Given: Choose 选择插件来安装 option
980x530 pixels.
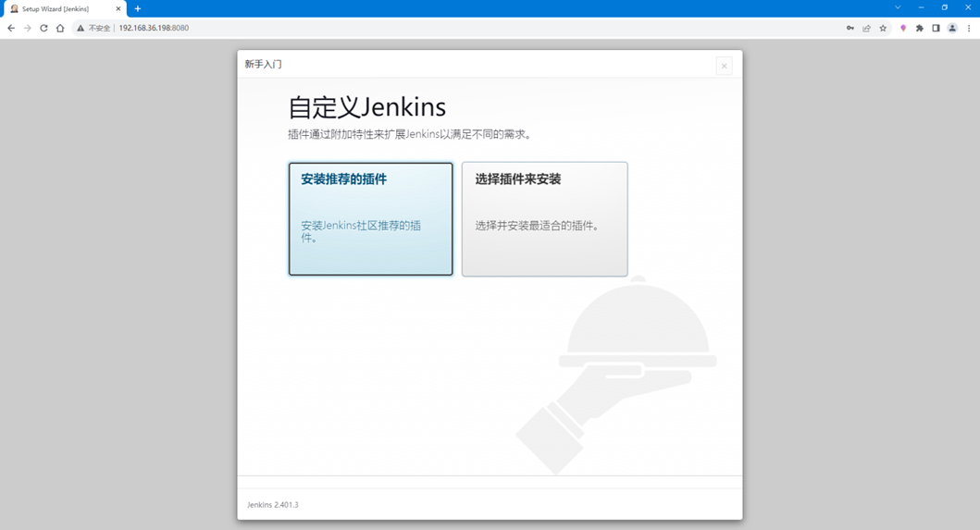Looking at the screenshot, I should click(x=544, y=218).
